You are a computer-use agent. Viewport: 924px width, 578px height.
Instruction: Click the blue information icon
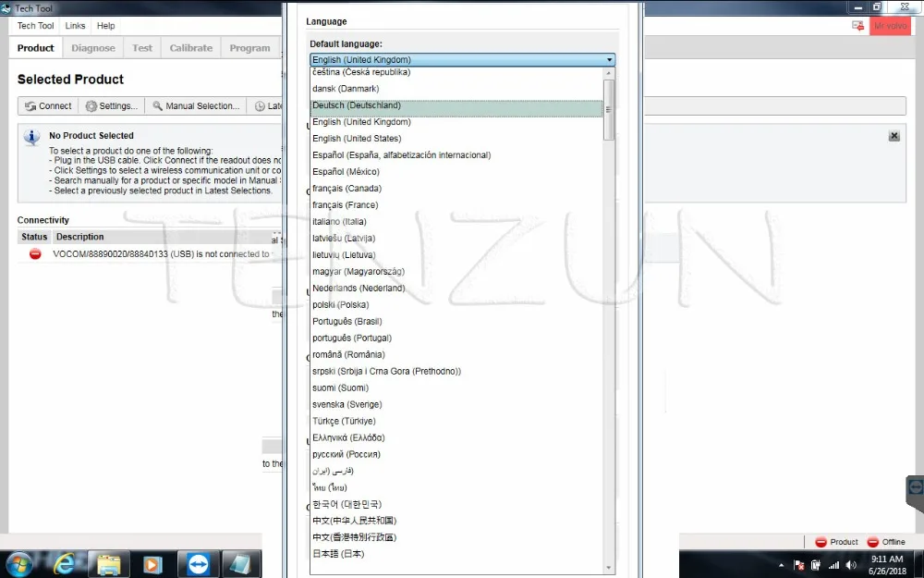tap(31, 137)
